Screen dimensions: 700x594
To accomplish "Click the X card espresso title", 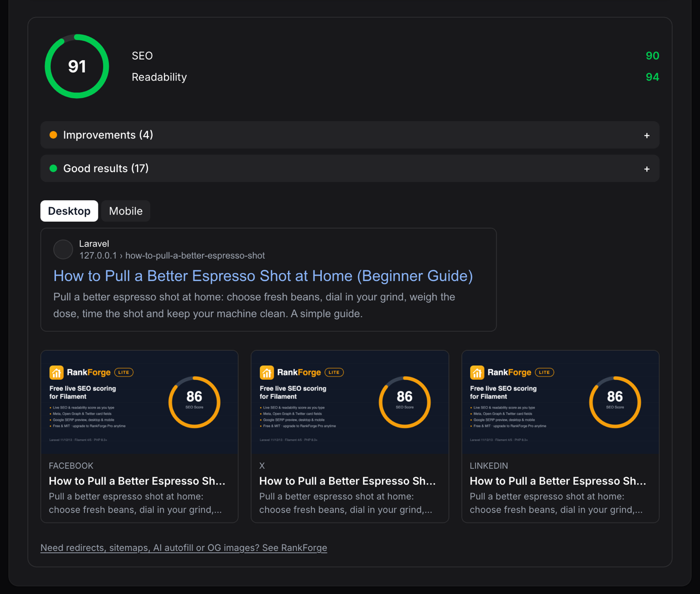I will (347, 481).
